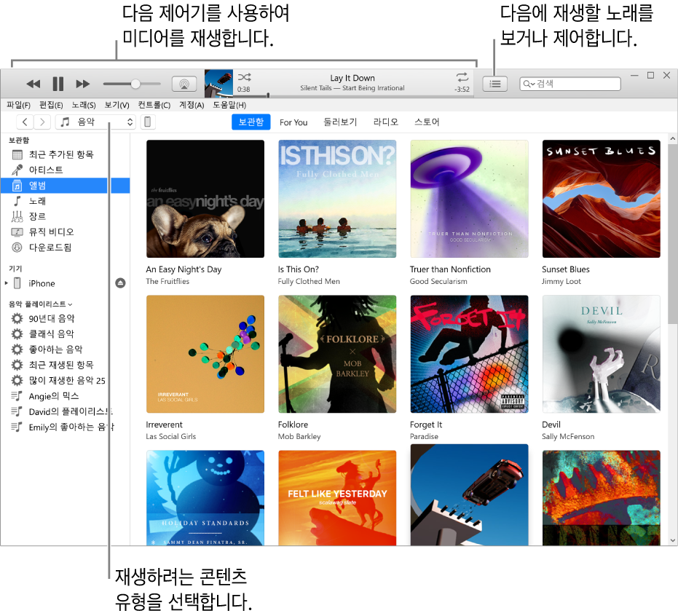Select 뮤직 비디오 in the sidebar
This screenshot has width=678, height=616.
pyautogui.click(x=65, y=232)
